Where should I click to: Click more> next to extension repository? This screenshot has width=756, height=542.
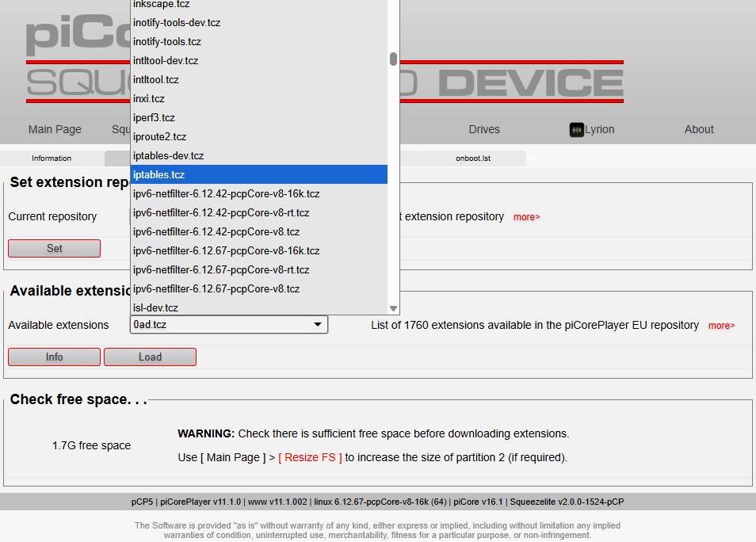point(526,217)
